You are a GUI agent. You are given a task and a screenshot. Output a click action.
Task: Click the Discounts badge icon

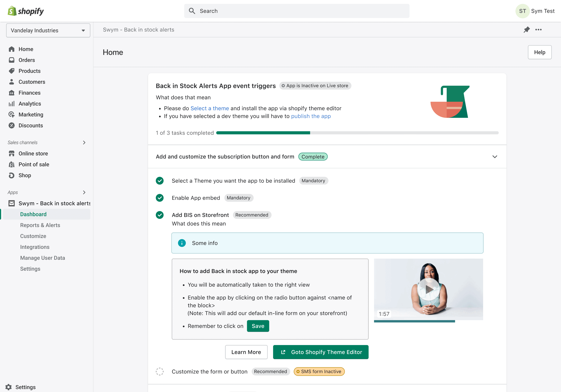click(x=11, y=126)
